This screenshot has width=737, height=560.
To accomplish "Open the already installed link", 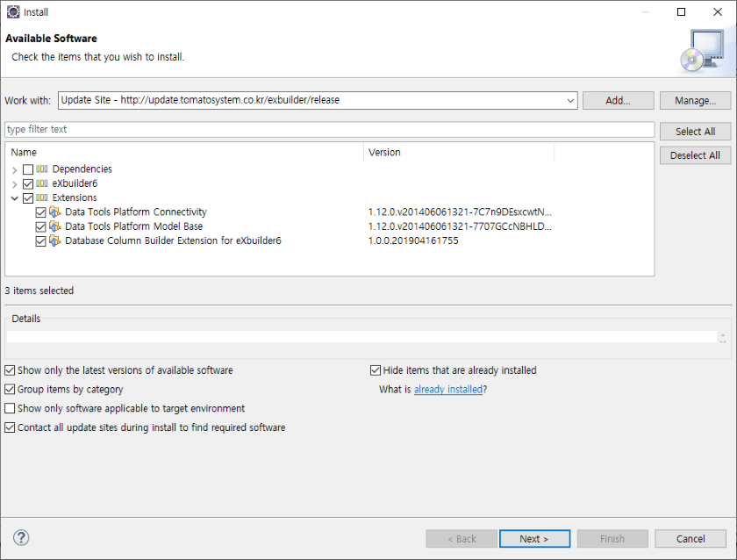I will [447, 390].
